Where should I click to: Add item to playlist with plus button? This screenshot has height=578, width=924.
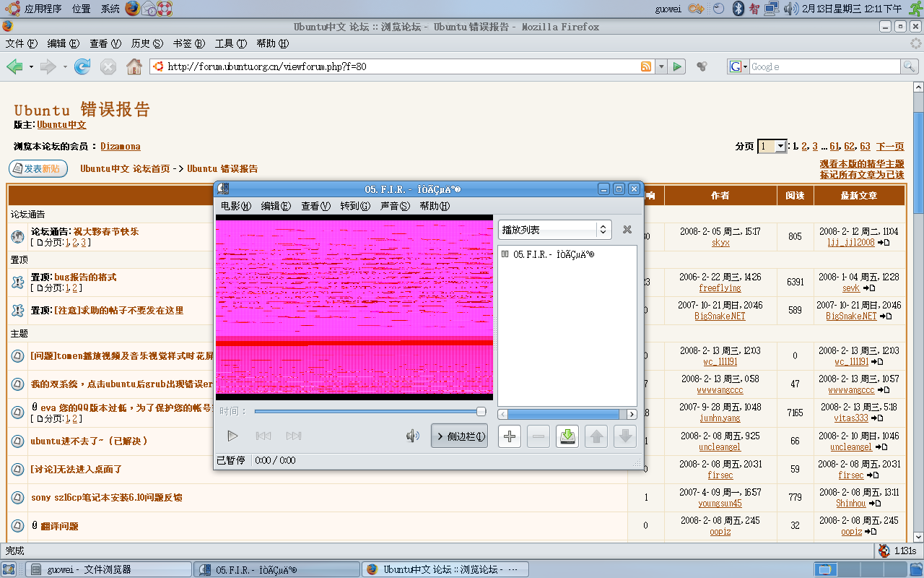510,436
